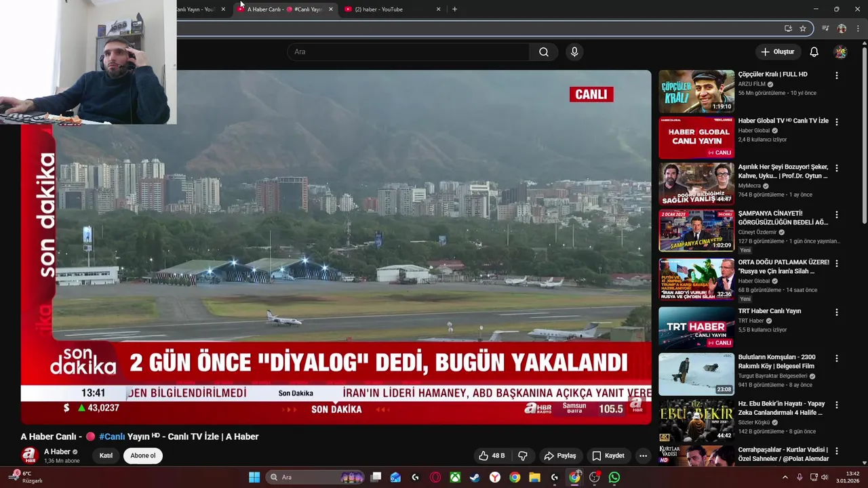Click the YouTube search magnifier icon

coord(544,52)
